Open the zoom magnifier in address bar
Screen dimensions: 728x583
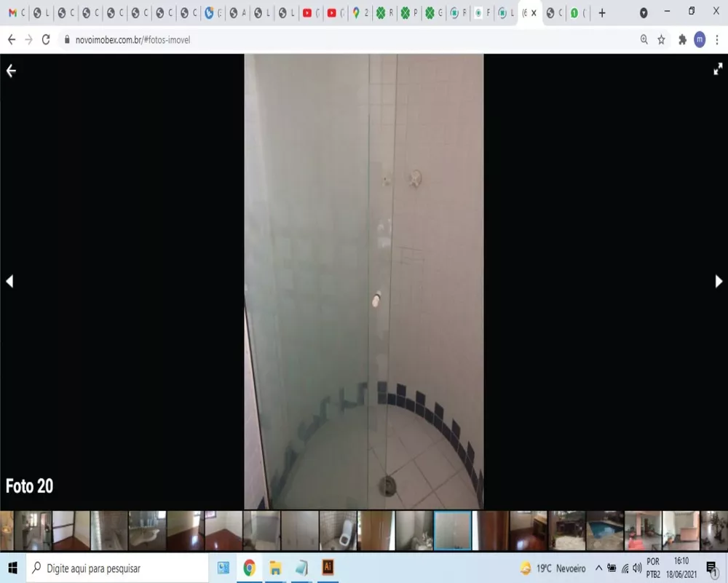pyautogui.click(x=644, y=40)
